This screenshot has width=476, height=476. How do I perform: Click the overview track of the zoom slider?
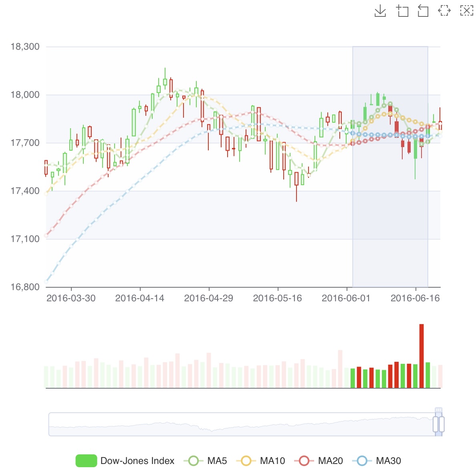click(240, 424)
